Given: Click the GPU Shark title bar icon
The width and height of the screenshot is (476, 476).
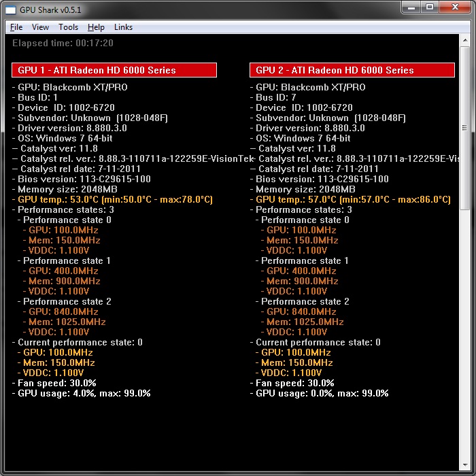Looking at the screenshot, I should pos(11,10).
